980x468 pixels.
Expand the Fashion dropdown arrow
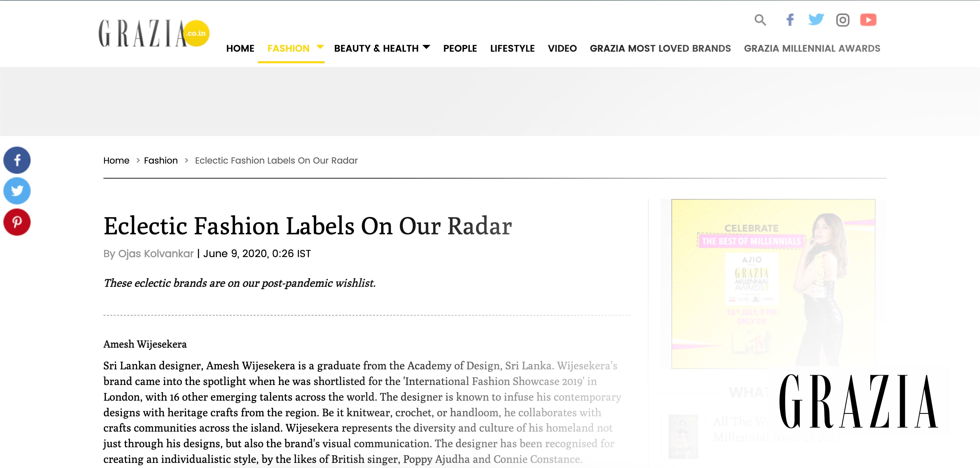[x=320, y=47]
